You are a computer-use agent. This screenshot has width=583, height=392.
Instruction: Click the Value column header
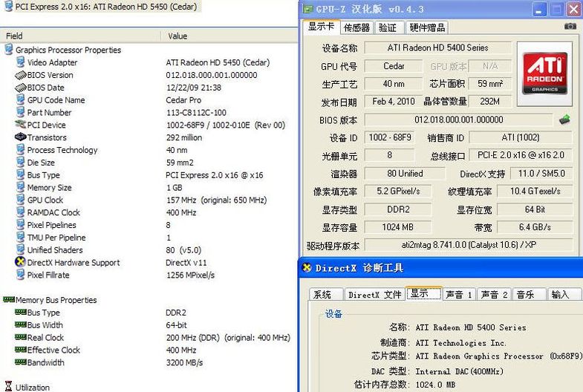click(x=229, y=36)
